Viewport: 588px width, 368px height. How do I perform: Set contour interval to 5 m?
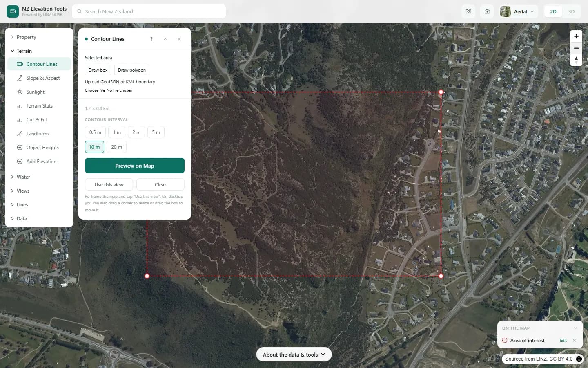pos(156,132)
